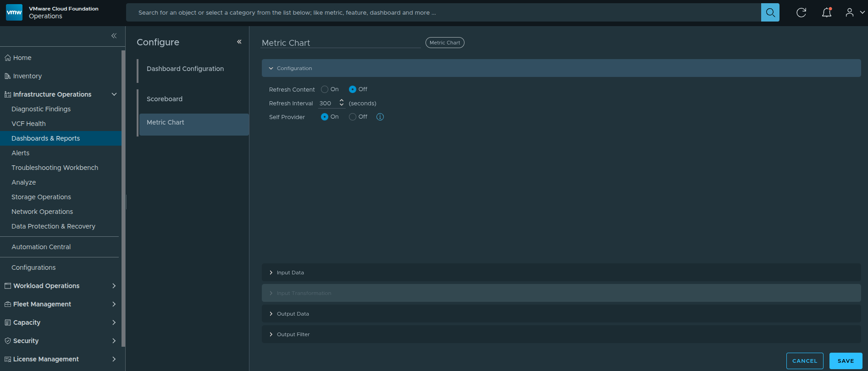This screenshot has width=868, height=371.
Task: Open Dashboard Configuration tab
Action: (x=185, y=69)
